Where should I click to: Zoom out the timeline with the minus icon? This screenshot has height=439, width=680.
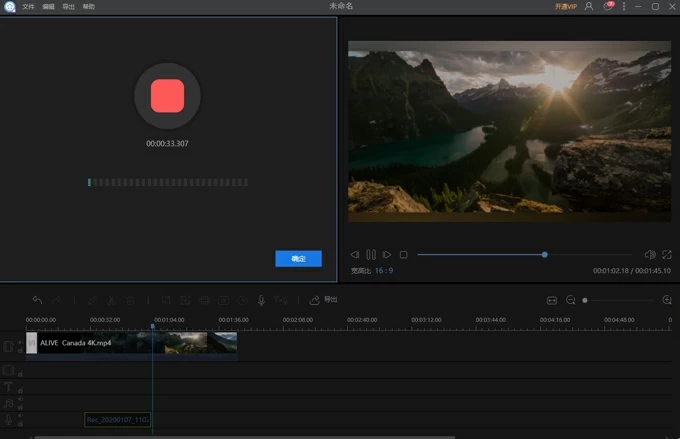click(x=570, y=300)
